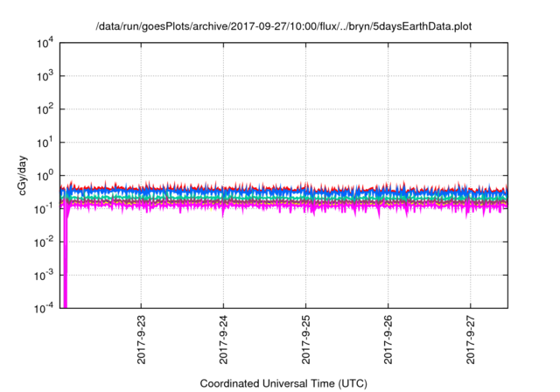Click the 10^4 y-axis tick label

45,43
